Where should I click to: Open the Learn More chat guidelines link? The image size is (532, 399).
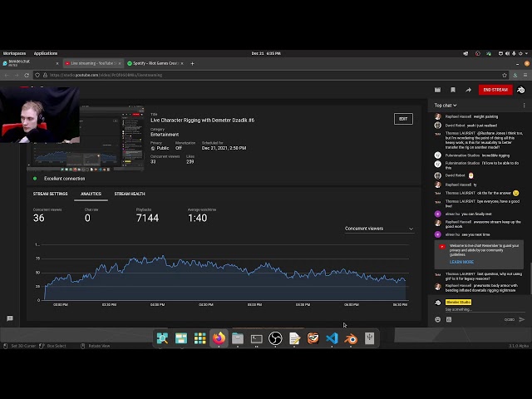click(x=461, y=262)
